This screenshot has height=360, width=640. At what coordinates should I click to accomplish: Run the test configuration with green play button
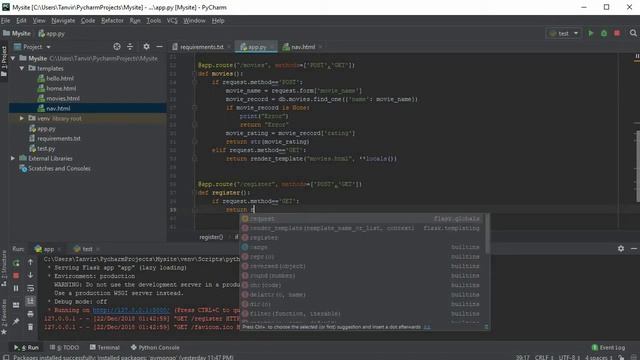tap(591, 33)
